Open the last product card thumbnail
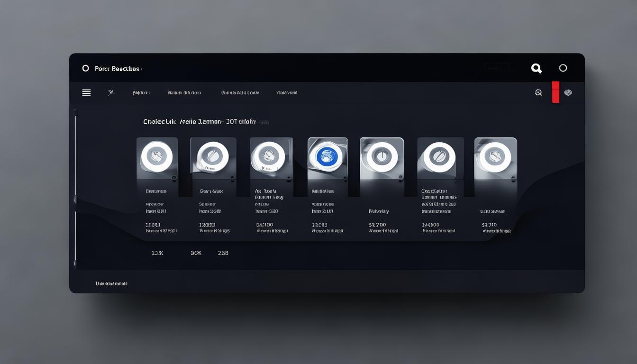The width and height of the screenshot is (637, 364). 495,156
